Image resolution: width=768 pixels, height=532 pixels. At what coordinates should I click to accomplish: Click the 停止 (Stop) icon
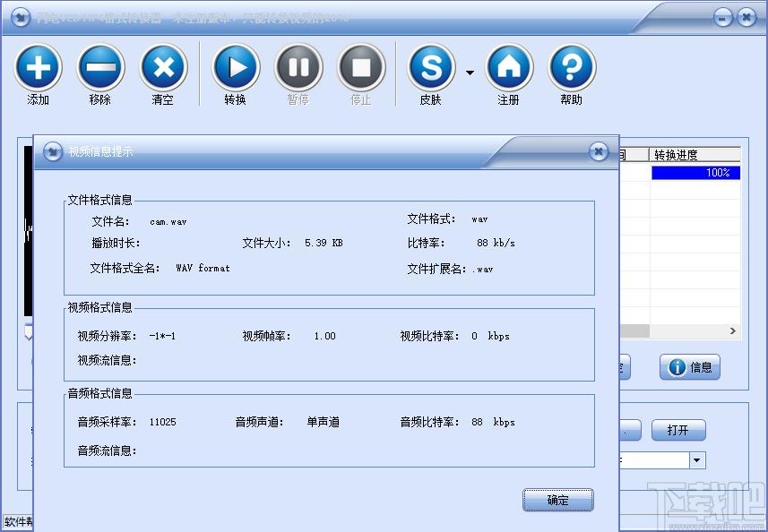click(x=361, y=67)
